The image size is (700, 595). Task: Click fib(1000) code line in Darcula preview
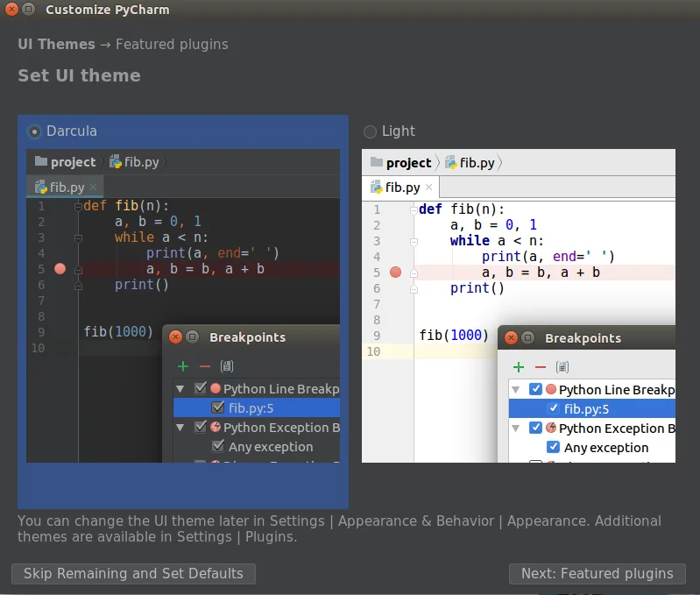pos(118,331)
